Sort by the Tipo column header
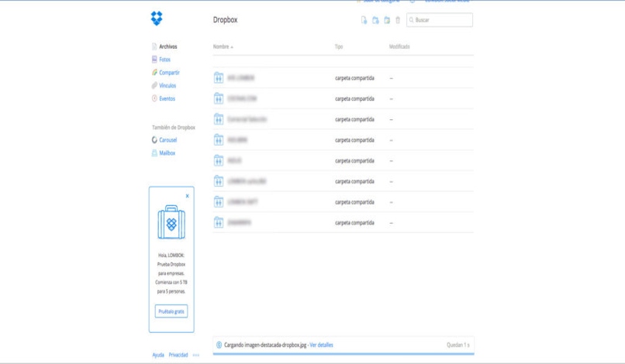625x364 pixels. (x=338, y=46)
